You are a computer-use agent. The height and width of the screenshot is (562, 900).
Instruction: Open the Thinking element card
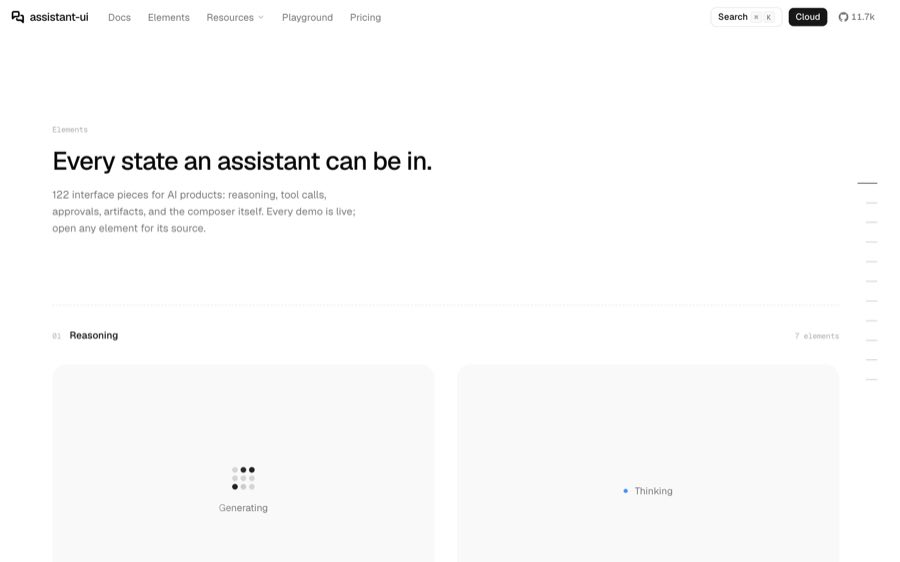point(648,463)
